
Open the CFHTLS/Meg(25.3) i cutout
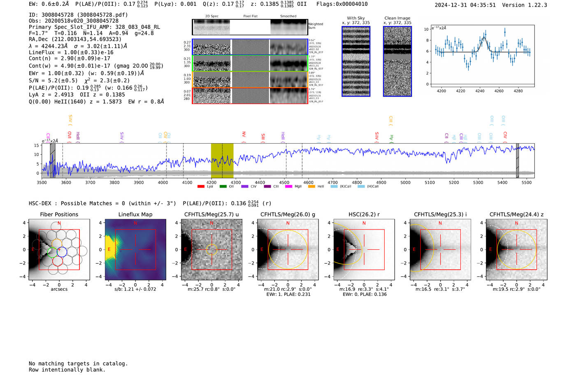(x=440, y=250)
